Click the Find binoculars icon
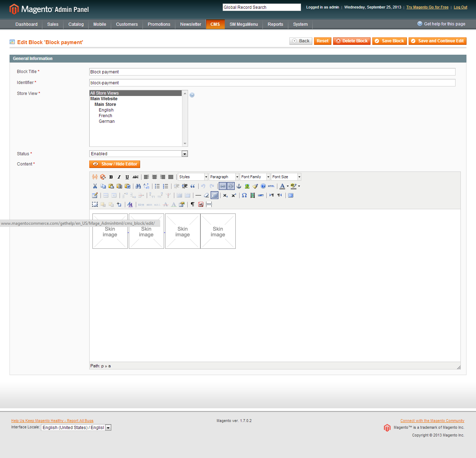Viewport: 476px width, 458px height. pyautogui.click(x=138, y=186)
